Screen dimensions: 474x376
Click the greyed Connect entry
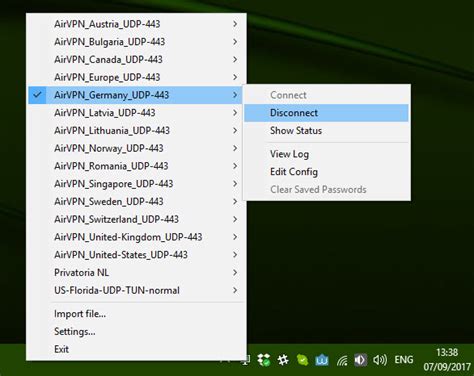326,95
